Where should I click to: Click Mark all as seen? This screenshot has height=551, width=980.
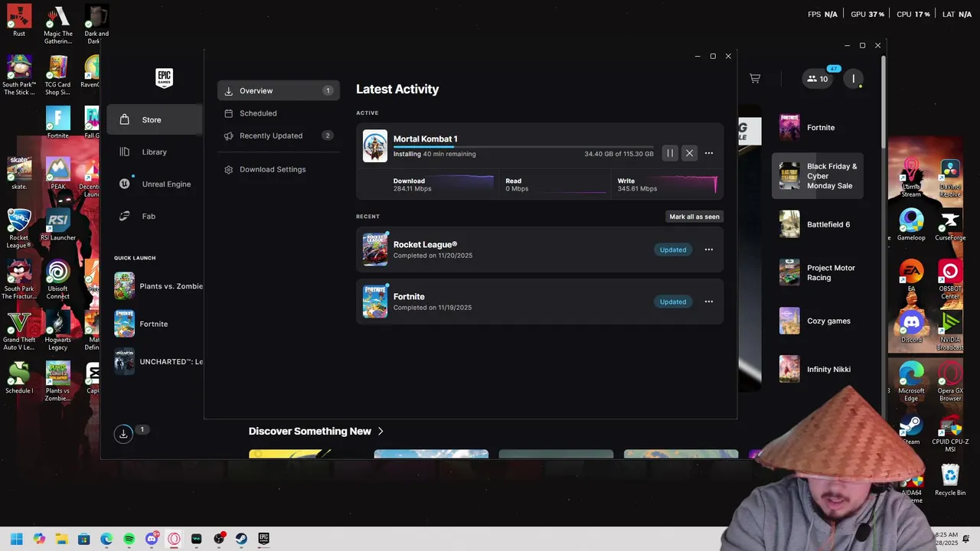(694, 217)
